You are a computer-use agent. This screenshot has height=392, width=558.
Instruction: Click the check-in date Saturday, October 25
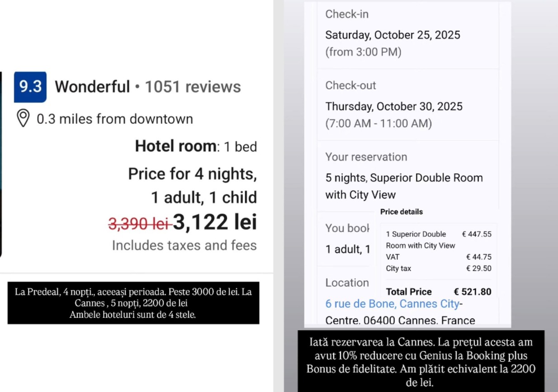392,35
